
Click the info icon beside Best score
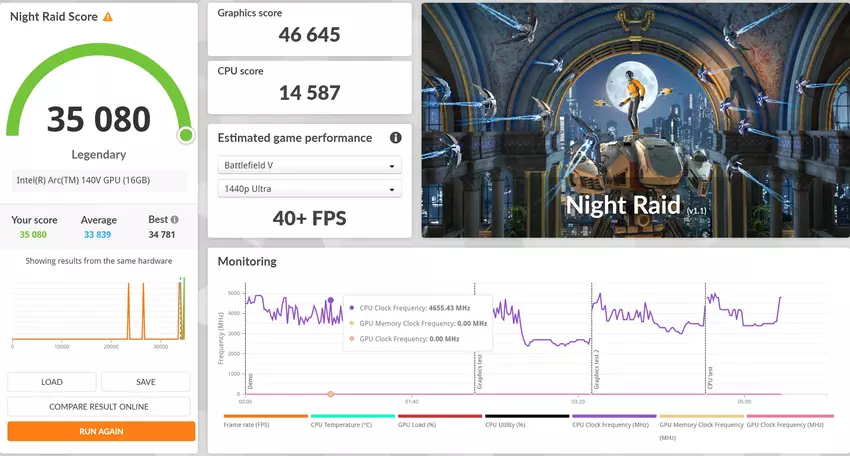[x=175, y=220]
